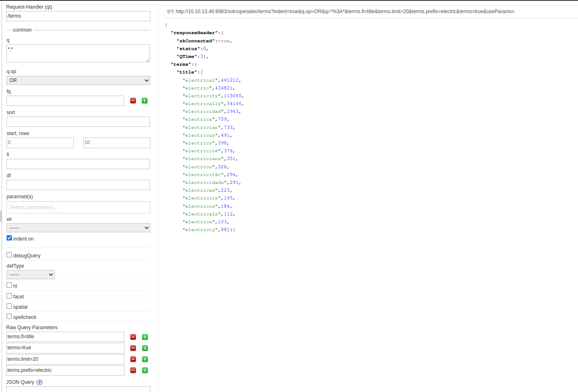Add a row after terms=true parameter
Screen dimensions: 578x392
pos(145,348)
